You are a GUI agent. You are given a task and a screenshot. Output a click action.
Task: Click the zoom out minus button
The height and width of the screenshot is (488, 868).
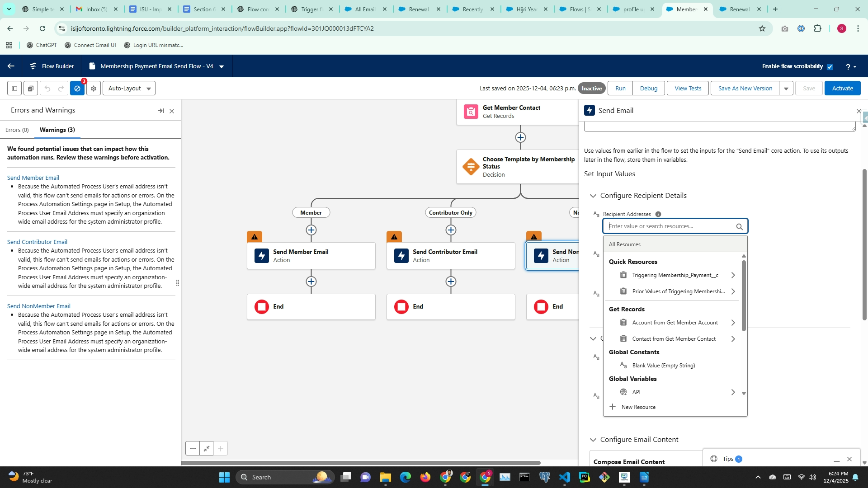pos(193,449)
